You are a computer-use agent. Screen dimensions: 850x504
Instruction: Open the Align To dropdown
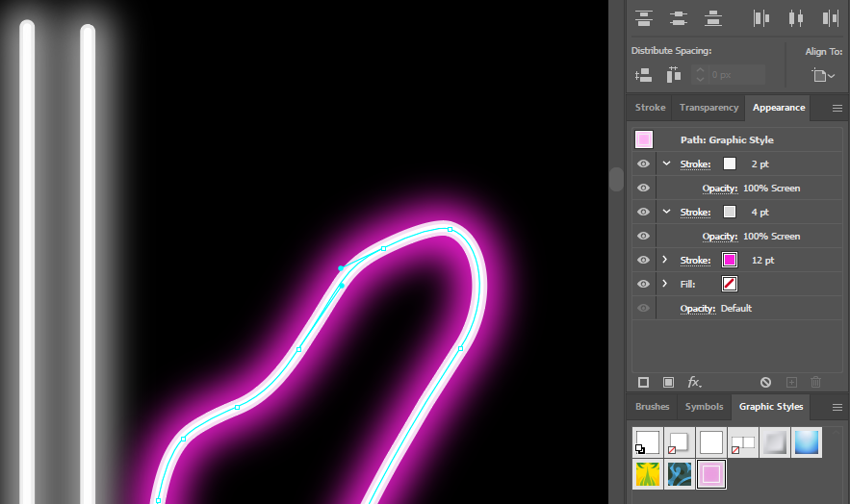click(823, 75)
